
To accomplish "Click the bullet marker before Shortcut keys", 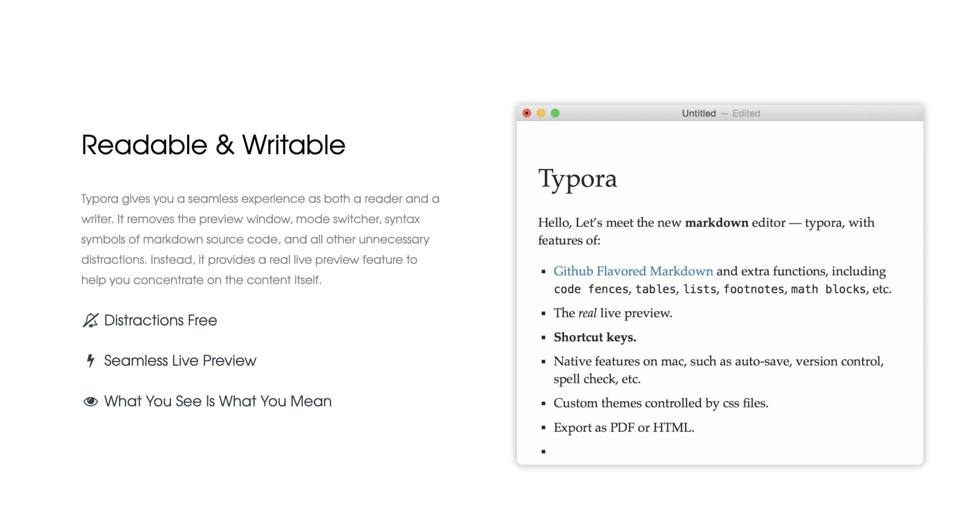I will [x=543, y=337].
